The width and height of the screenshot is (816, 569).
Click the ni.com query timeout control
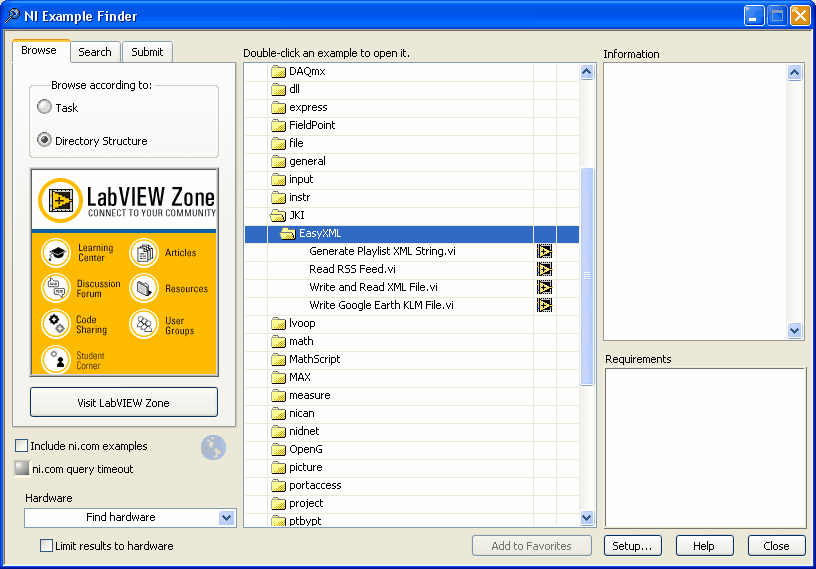22,469
